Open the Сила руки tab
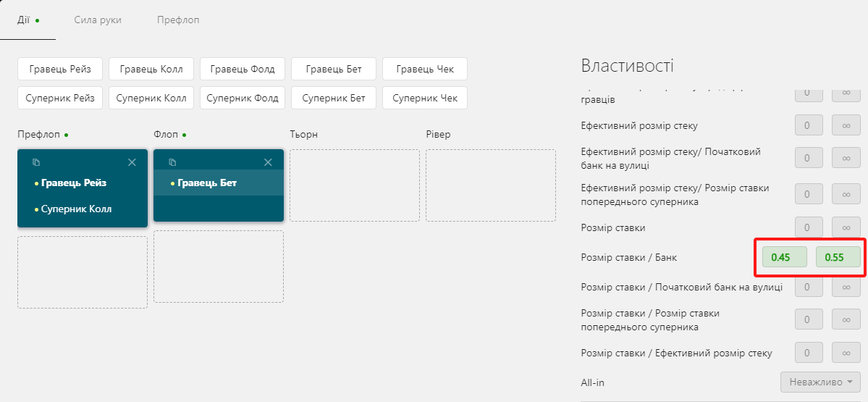The width and height of the screenshot is (868, 402). point(98,20)
